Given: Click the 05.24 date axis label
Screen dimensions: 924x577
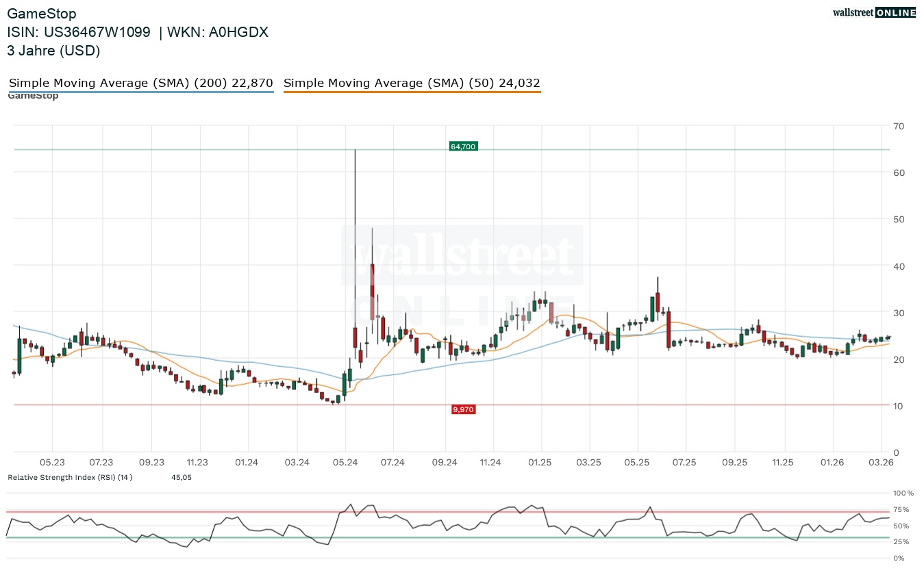Looking at the screenshot, I should pyautogui.click(x=347, y=463).
